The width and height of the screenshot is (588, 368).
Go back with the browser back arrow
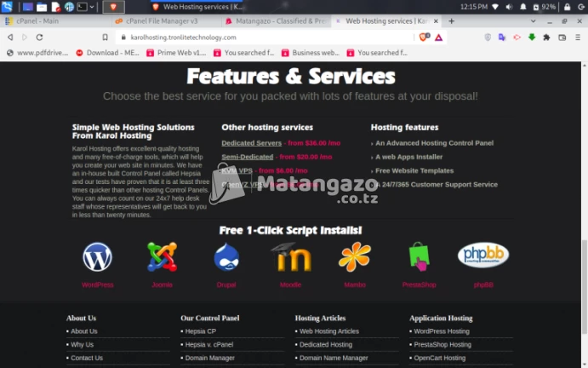click(10, 37)
